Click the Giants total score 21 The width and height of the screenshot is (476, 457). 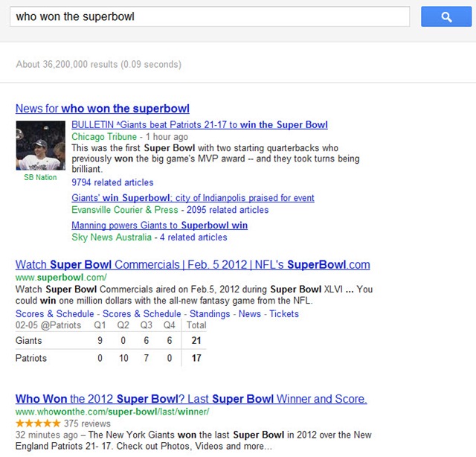[196, 339]
